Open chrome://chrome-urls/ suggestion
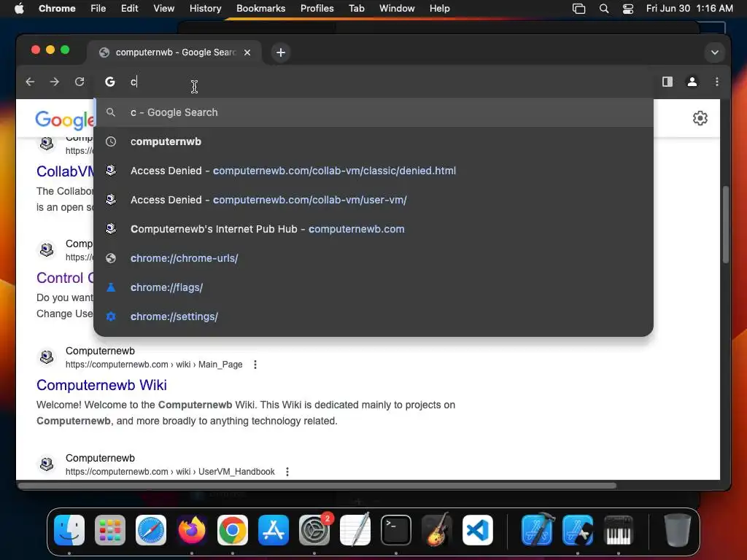 click(373, 258)
